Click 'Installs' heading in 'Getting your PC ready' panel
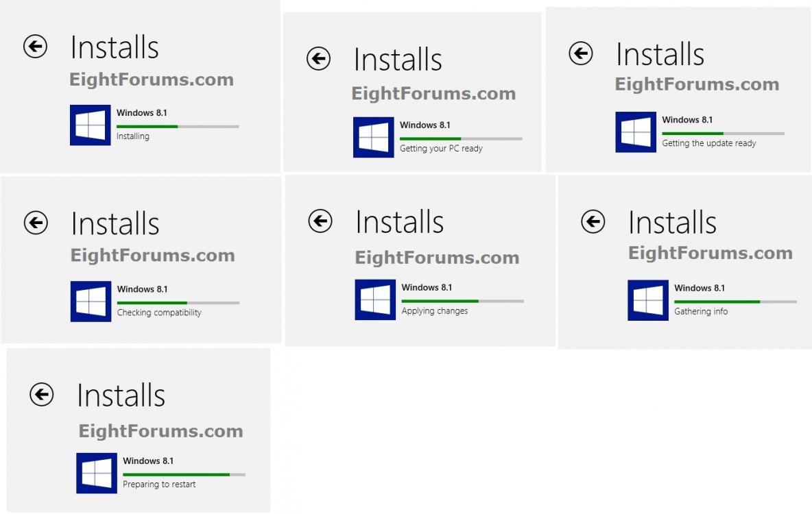This screenshot has width=812, height=514. (398, 59)
